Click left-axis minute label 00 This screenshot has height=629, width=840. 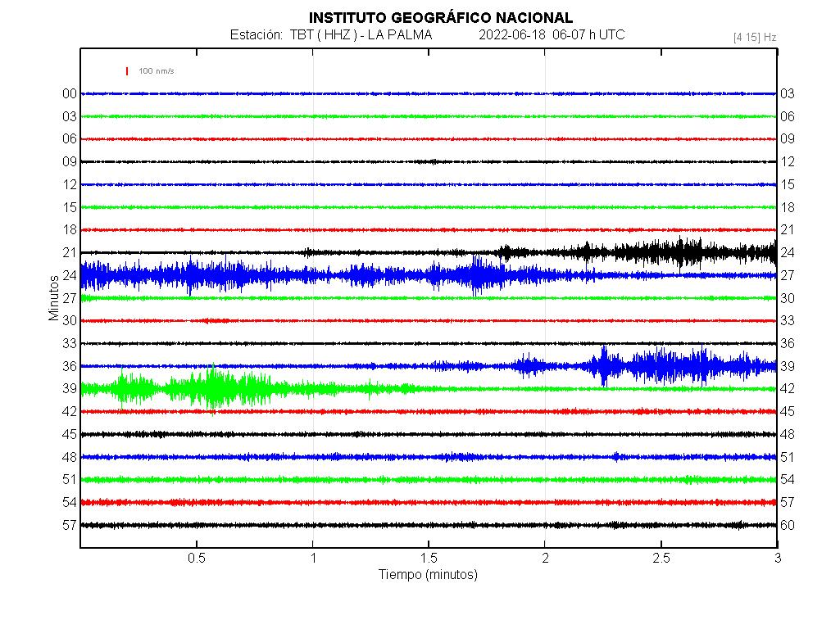pyautogui.click(x=70, y=93)
